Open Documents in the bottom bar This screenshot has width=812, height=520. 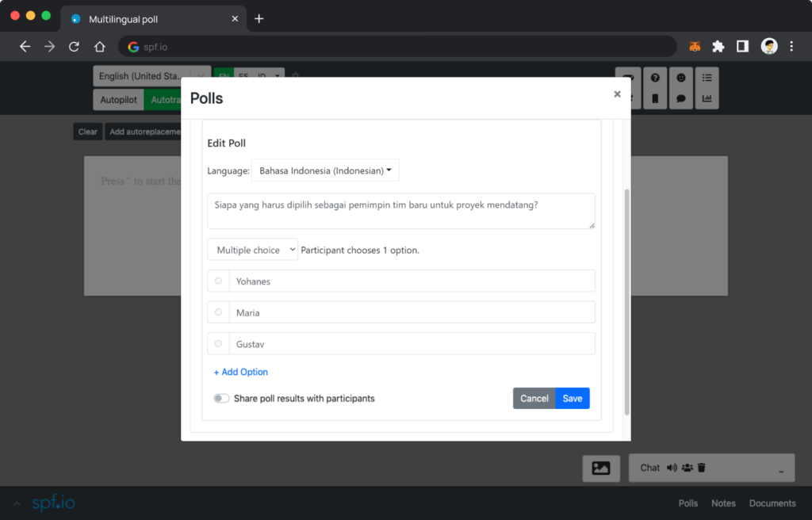[772, 503]
